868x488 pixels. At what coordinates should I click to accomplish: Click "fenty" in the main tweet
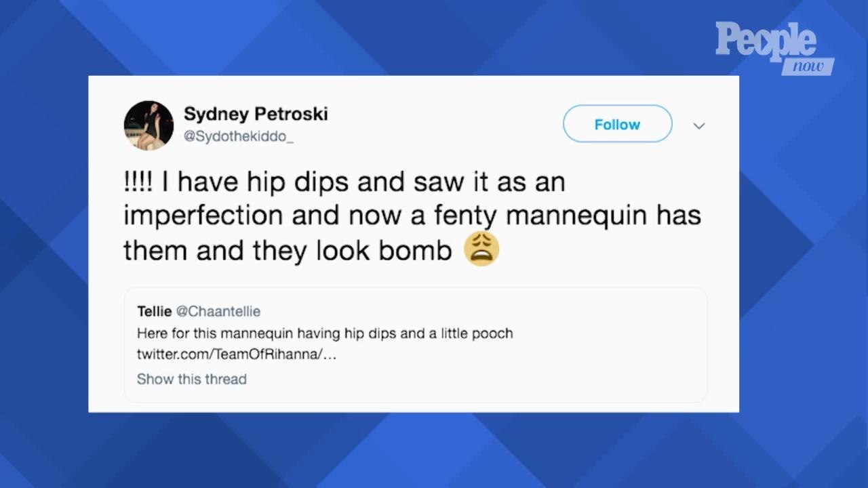[465, 217]
